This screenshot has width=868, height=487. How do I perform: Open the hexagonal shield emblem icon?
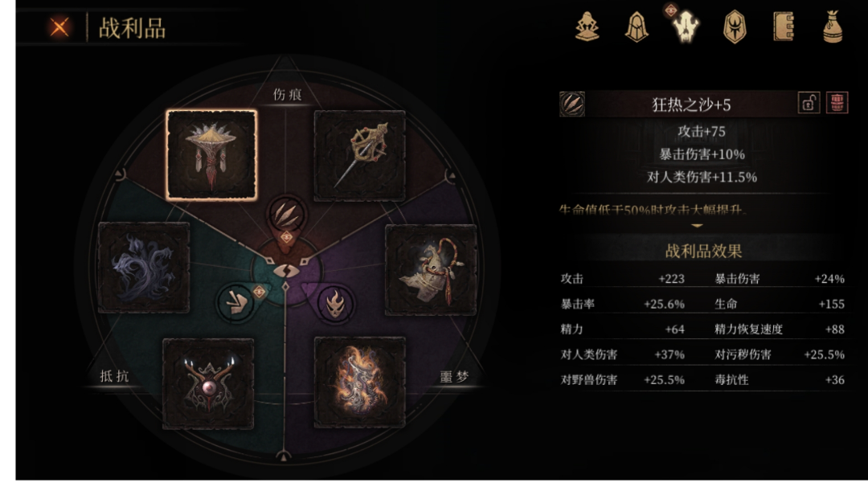pos(735,27)
